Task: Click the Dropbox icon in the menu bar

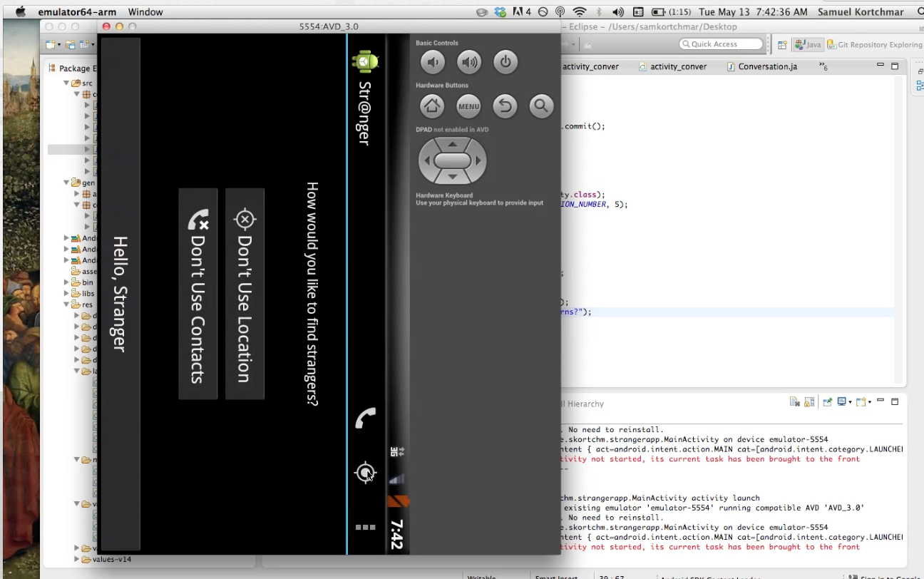Action: tap(500, 11)
